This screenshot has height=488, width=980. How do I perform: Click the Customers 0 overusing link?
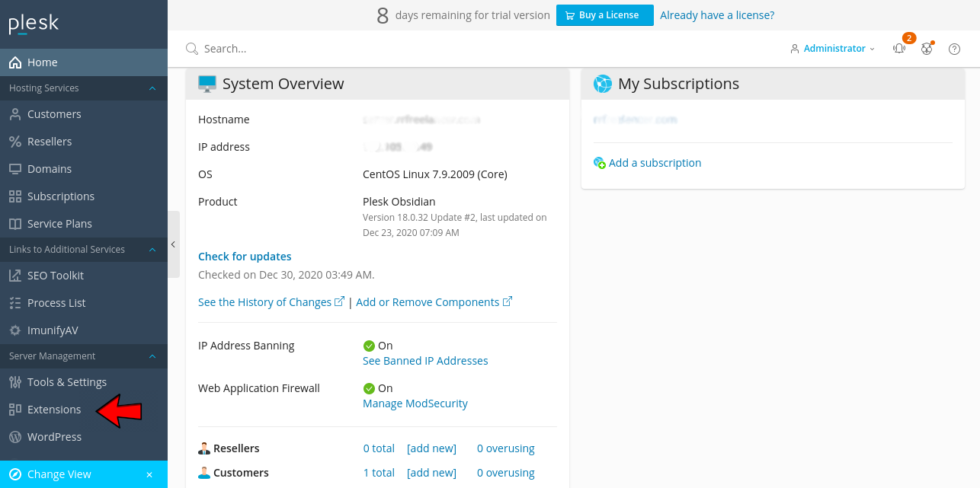506,473
